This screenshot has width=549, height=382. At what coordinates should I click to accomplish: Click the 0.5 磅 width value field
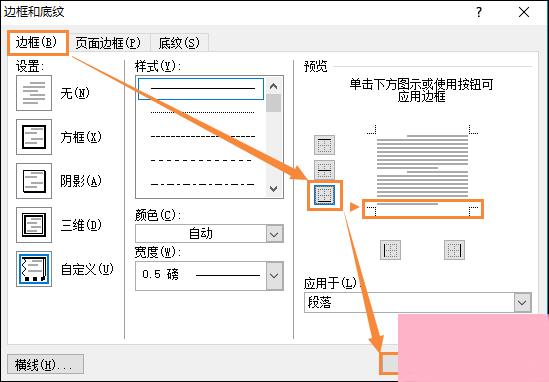[201, 276]
